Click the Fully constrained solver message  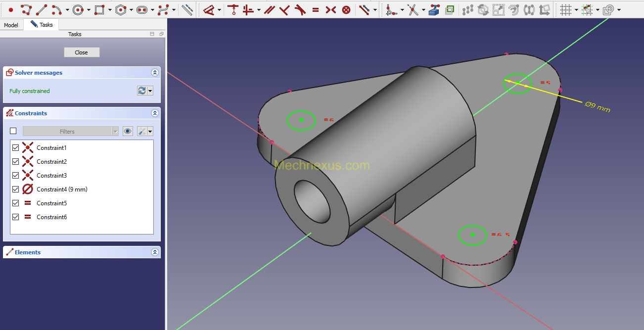(x=30, y=91)
